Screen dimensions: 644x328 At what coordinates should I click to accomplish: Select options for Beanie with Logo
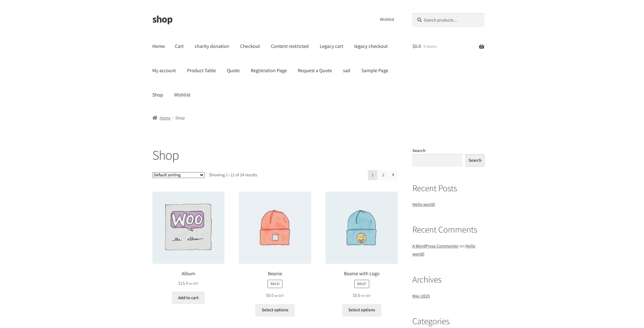361,310
